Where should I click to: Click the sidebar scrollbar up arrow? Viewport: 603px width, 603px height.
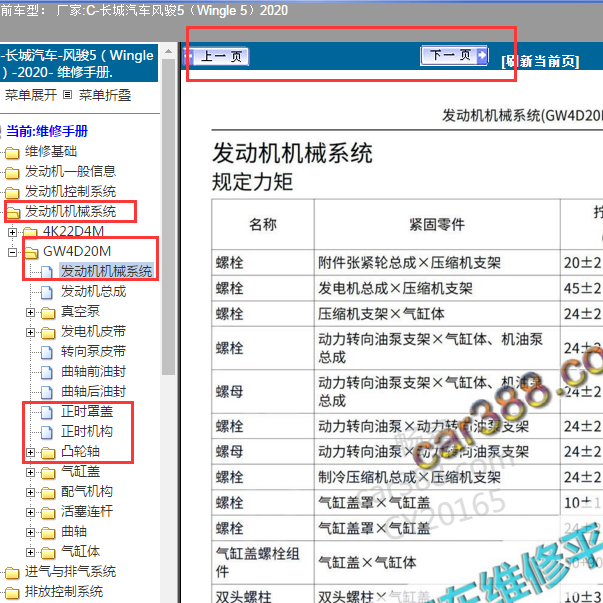click(168, 51)
